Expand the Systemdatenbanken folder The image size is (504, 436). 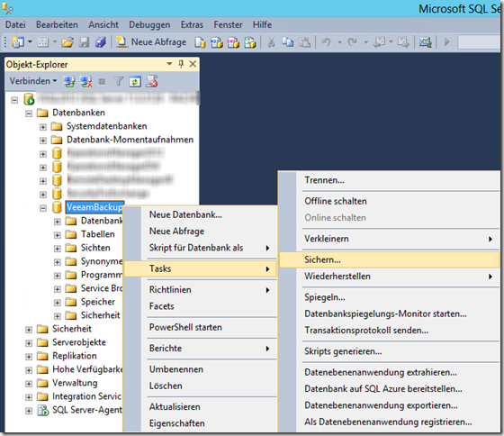click(43, 127)
